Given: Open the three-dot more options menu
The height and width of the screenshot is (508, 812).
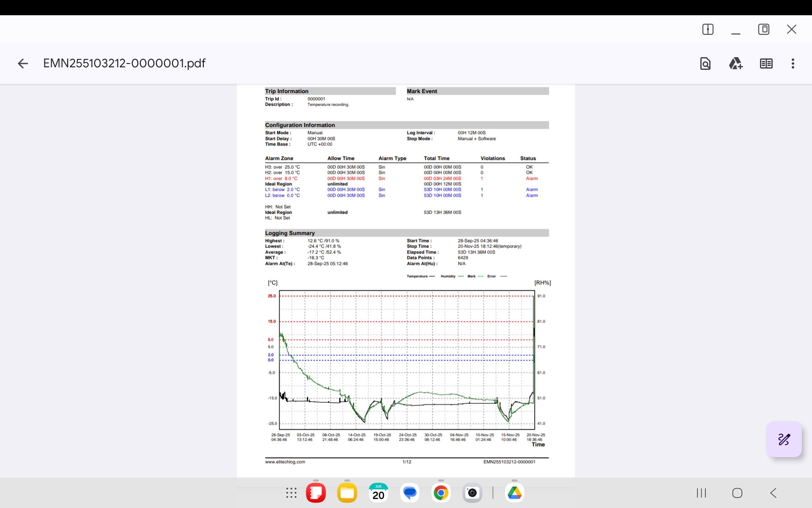Looking at the screenshot, I should click(x=793, y=63).
